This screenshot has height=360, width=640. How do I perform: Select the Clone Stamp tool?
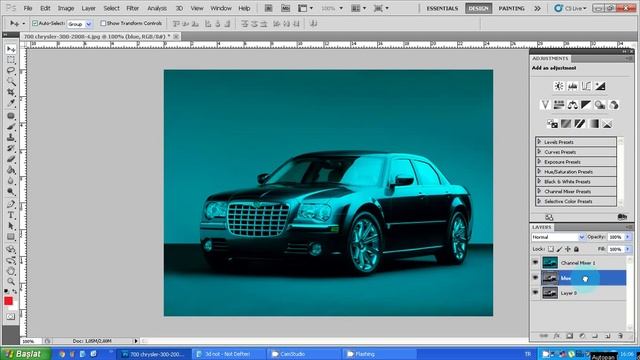[11, 138]
